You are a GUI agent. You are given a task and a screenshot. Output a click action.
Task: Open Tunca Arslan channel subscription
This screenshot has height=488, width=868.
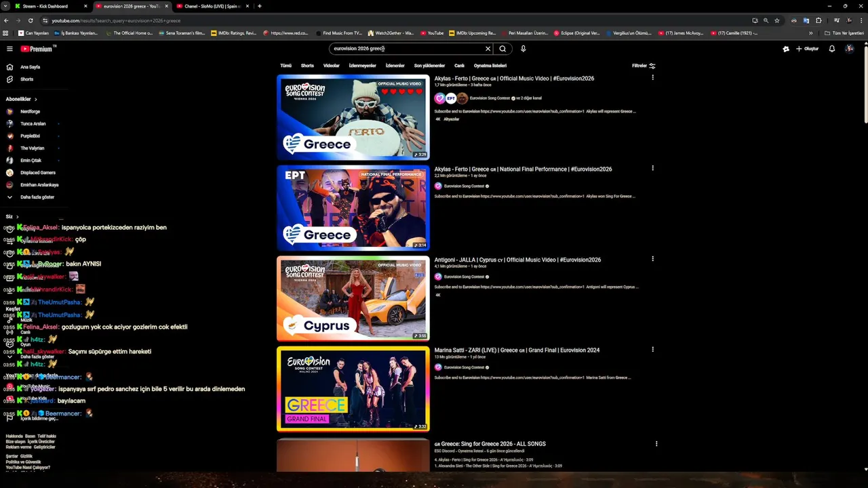click(33, 124)
